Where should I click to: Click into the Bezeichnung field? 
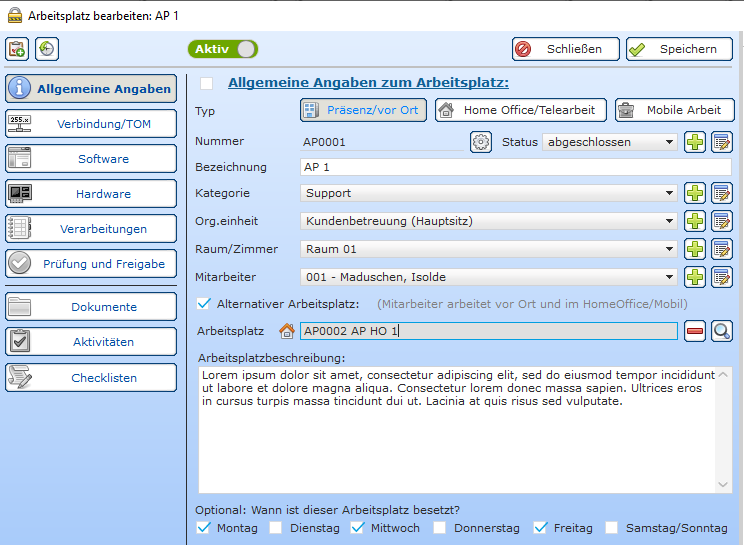click(x=516, y=167)
